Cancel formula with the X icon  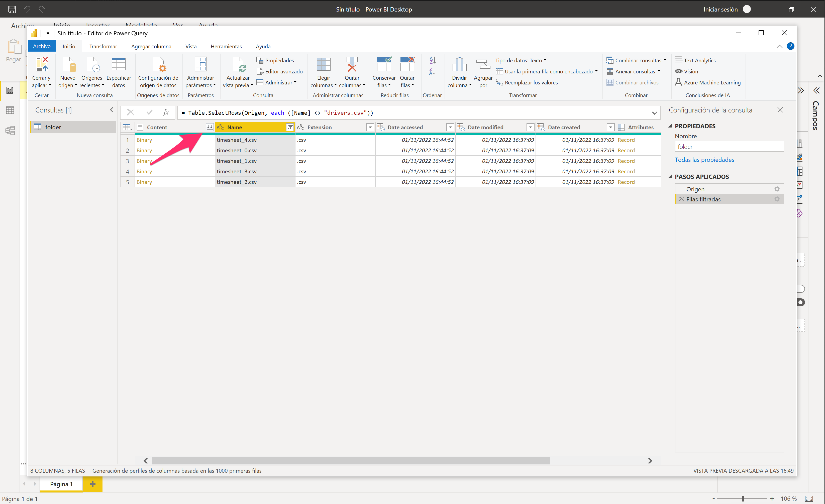point(131,112)
